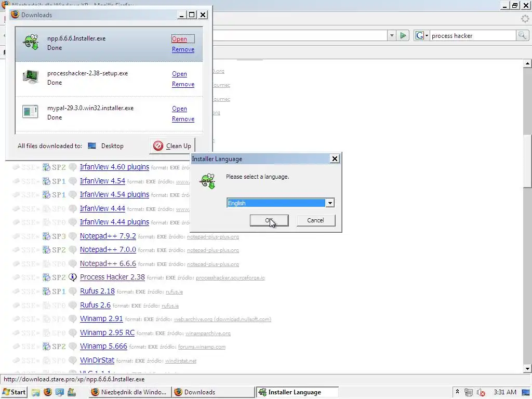Open Winamp 2.95 RC download link
This screenshot has width=532, height=399.
(107, 332)
